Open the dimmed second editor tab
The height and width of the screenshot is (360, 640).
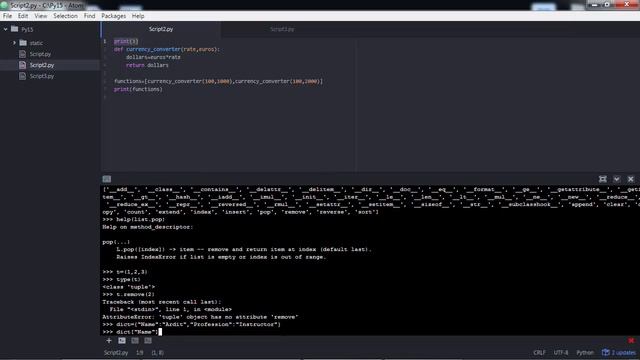(282, 29)
